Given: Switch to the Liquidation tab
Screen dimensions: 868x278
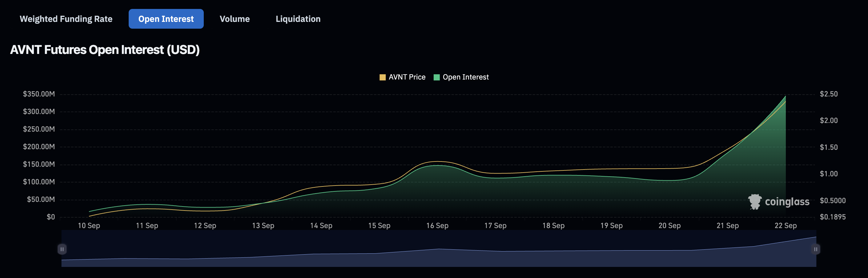Looking at the screenshot, I should [x=298, y=18].
